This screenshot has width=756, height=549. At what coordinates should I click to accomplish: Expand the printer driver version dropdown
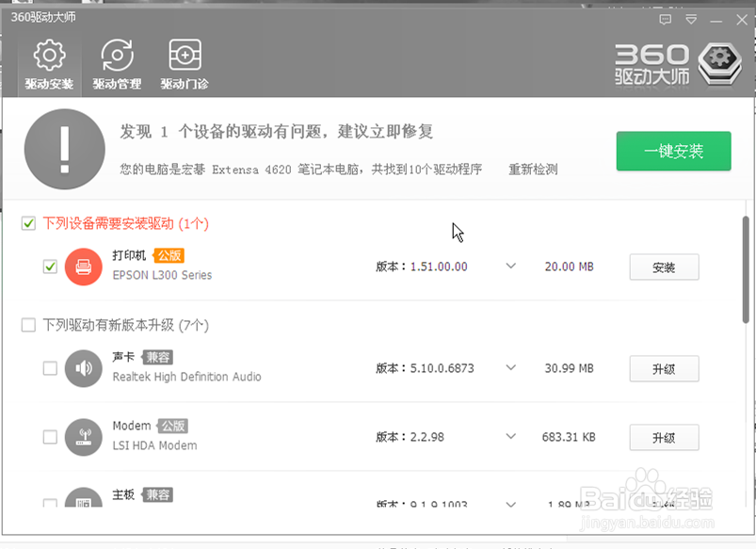click(510, 266)
